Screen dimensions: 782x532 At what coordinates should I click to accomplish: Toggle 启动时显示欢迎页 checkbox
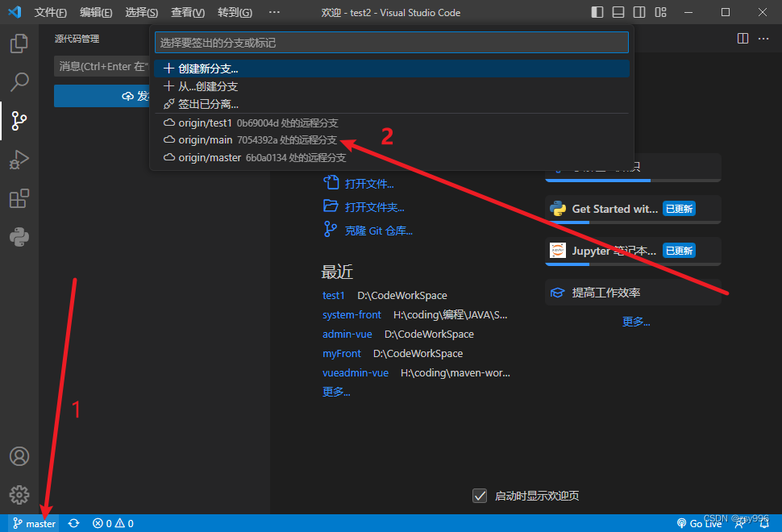click(479, 496)
